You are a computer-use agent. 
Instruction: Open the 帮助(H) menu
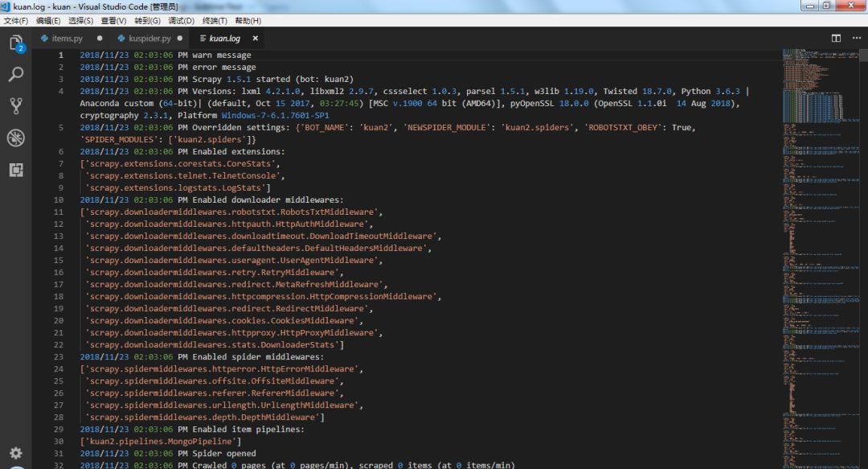pyautogui.click(x=248, y=20)
